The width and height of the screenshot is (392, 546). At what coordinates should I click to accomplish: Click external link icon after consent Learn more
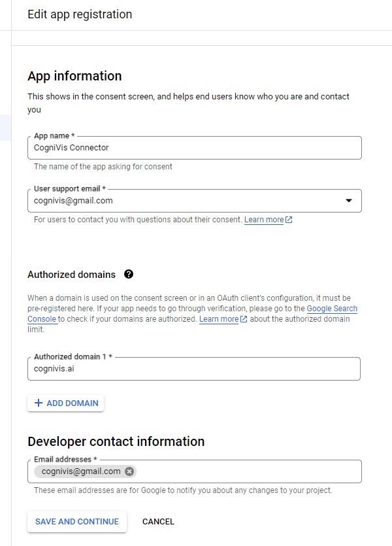pos(289,220)
